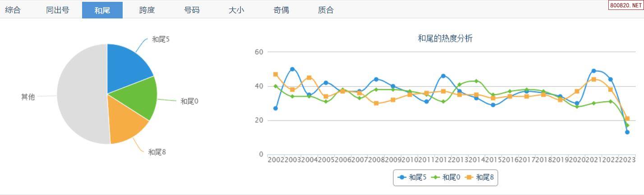This screenshot has width=644, height=195.
Task: Toggle 和尾5 series in chart legend
Action: pyautogui.click(x=412, y=177)
